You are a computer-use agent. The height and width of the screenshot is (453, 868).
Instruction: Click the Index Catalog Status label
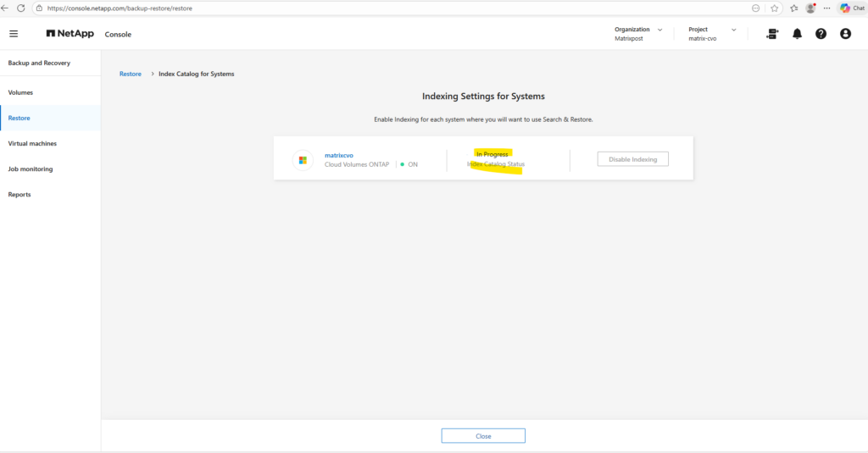click(x=495, y=164)
